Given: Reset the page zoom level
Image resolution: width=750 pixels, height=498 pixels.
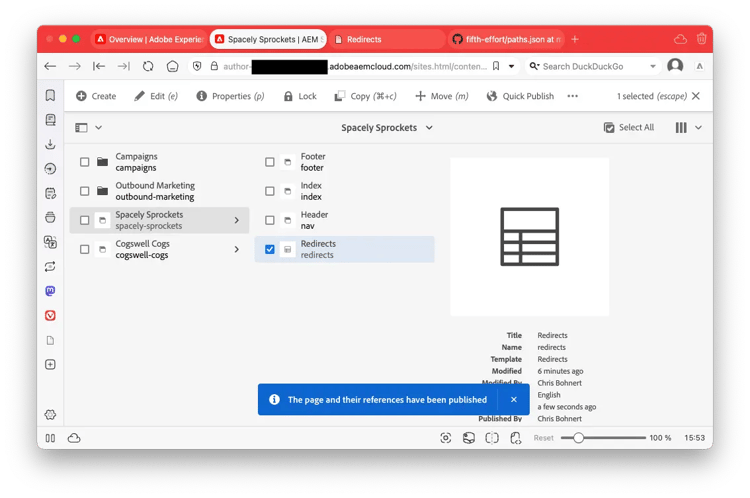Looking at the screenshot, I should pyautogui.click(x=543, y=438).
